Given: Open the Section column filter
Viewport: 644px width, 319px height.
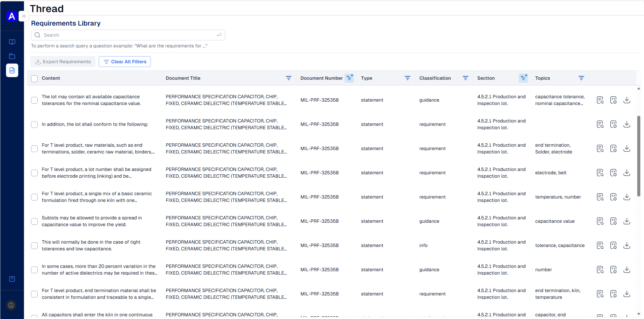Looking at the screenshot, I should 523,78.
